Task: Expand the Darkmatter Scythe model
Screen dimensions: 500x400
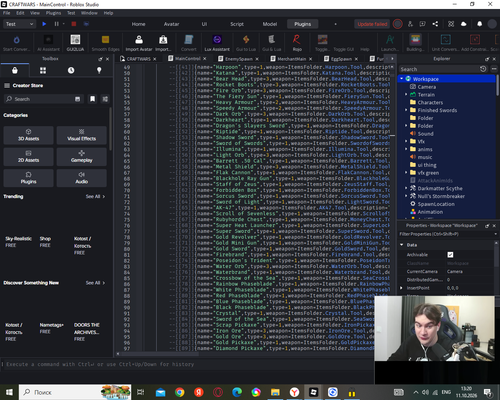Action: point(406,188)
